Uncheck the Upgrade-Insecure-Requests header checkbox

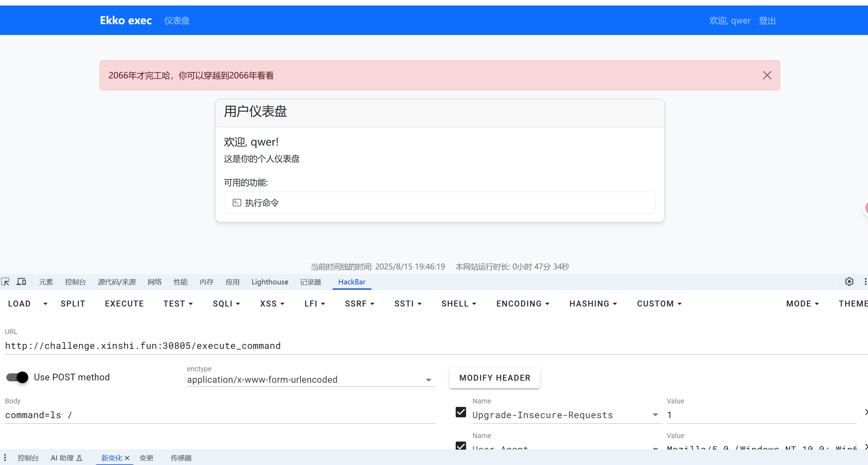click(x=461, y=412)
